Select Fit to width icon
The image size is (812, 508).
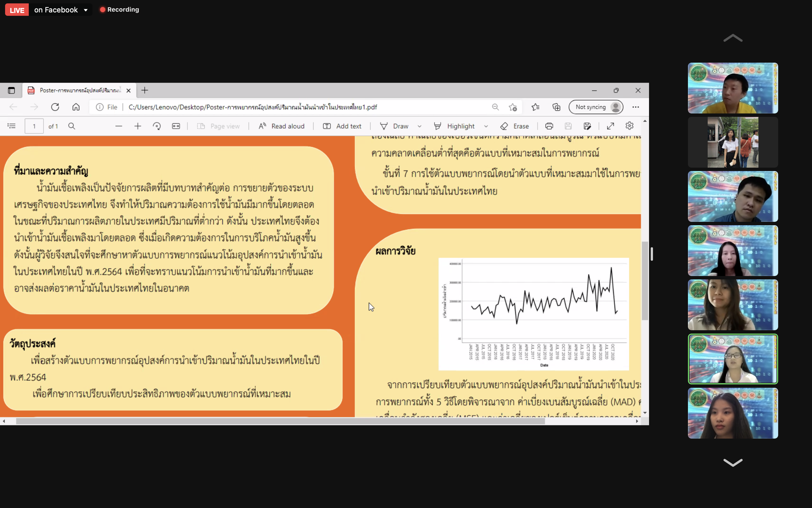(176, 126)
